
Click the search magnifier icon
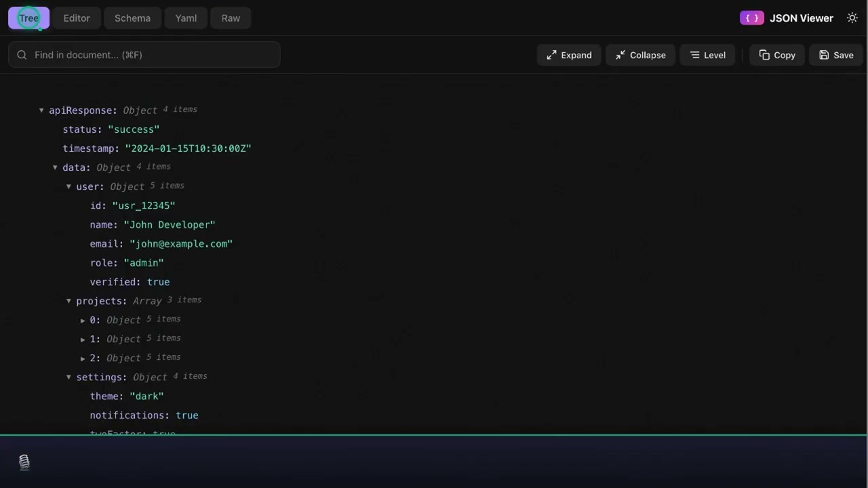point(21,55)
